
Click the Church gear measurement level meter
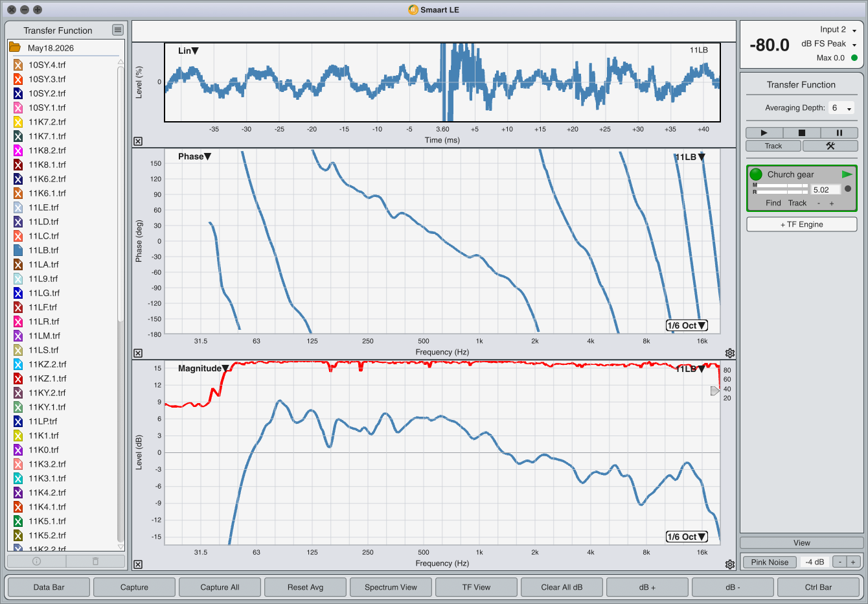pos(780,189)
